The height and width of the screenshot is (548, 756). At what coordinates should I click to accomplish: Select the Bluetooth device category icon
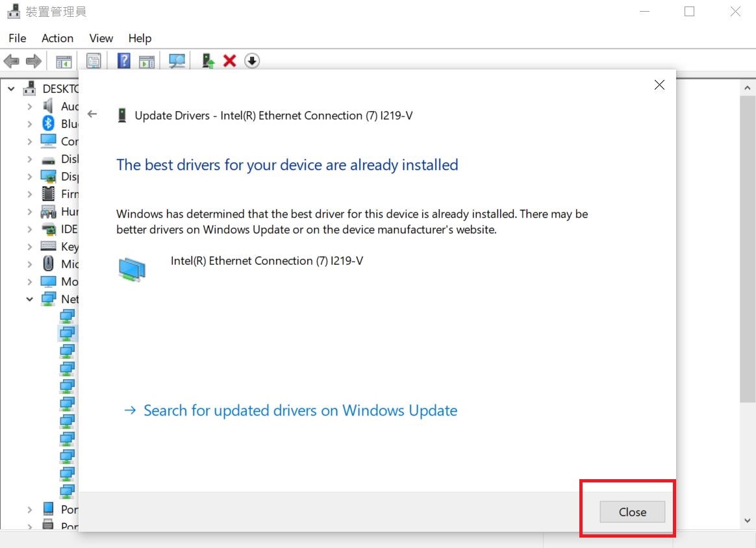coord(48,123)
